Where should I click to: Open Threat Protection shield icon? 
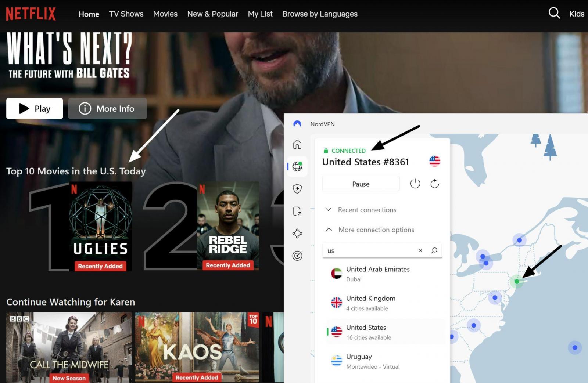point(297,189)
